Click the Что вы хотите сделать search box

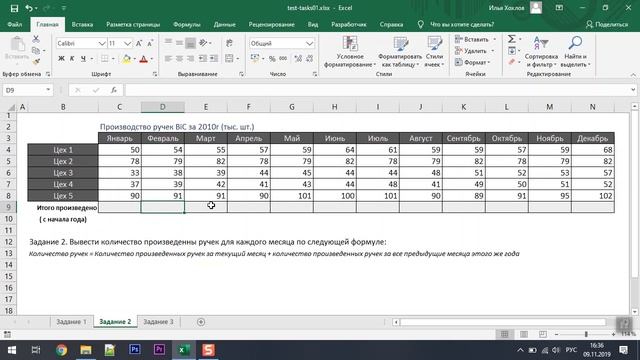tap(462, 24)
